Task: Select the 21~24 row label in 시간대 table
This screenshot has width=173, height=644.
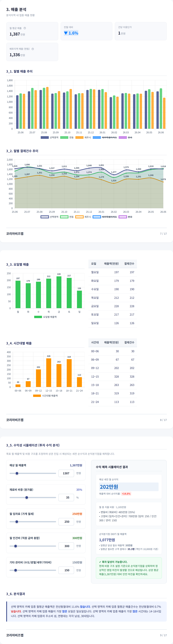Action: pos(95,402)
